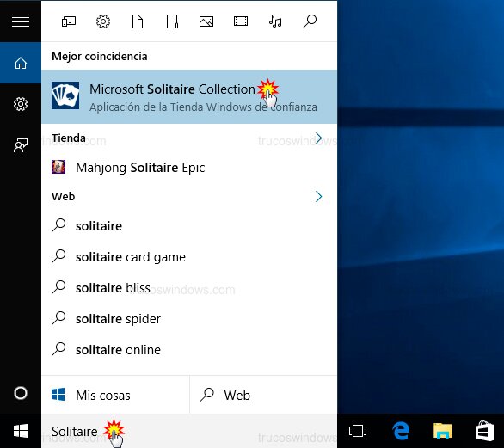The height and width of the screenshot is (448, 504).
Task: Click the Microsoft Solitaire Collection cards icon
Action: coord(65,95)
